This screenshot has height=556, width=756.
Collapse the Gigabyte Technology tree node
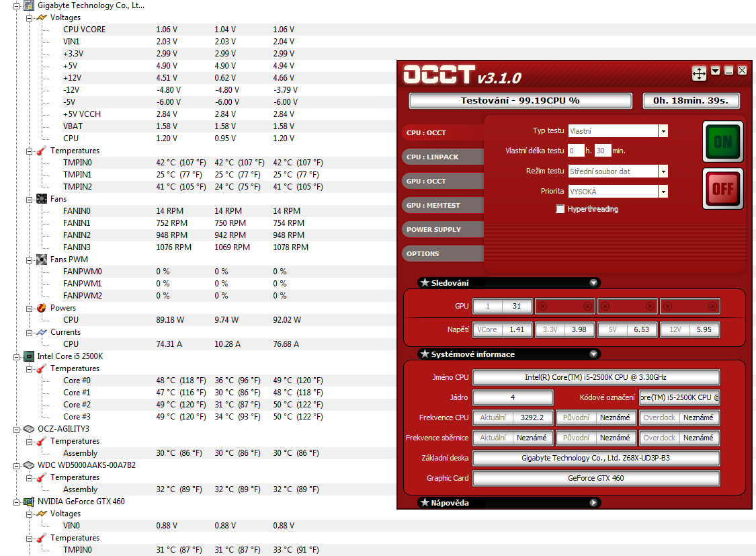(16, 6)
